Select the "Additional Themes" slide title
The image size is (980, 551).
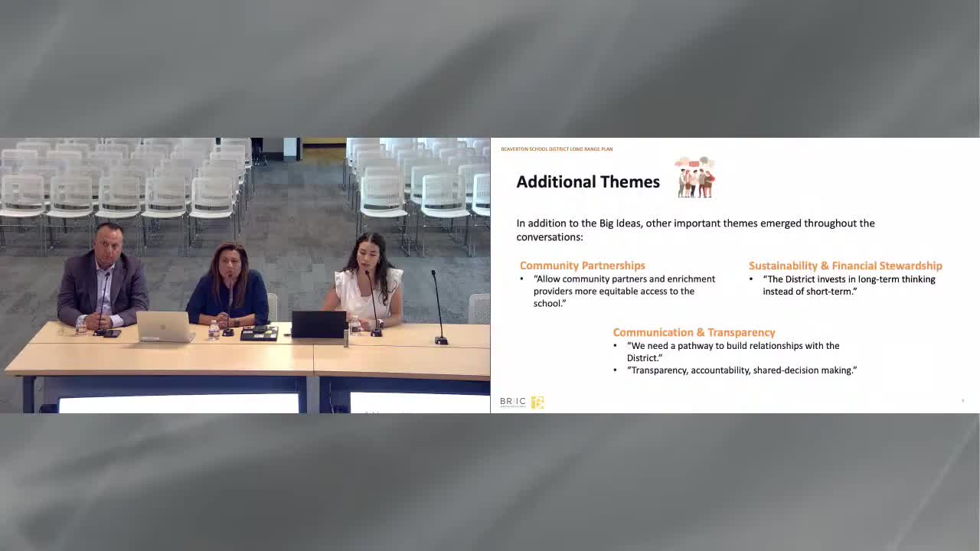pos(588,181)
